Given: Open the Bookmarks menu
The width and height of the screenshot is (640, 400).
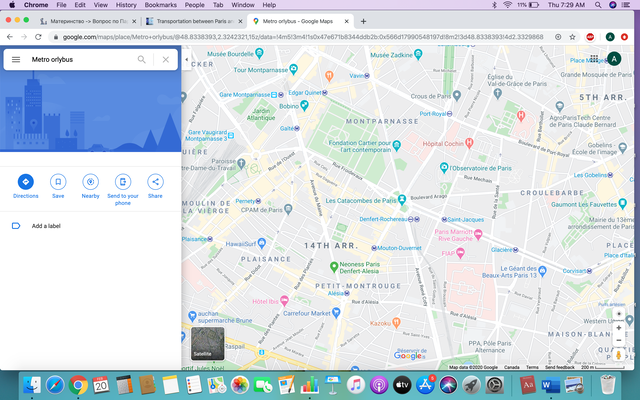Looking at the screenshot, I should 161,5.
